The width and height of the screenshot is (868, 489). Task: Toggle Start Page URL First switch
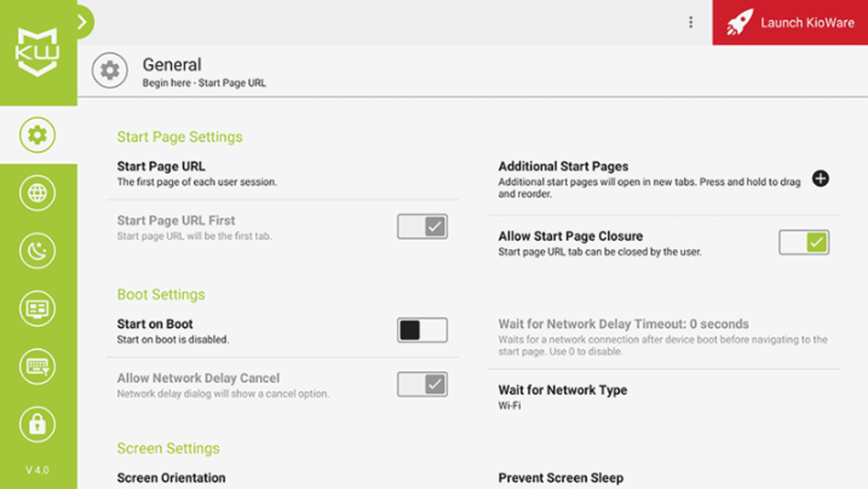[422, 226]
